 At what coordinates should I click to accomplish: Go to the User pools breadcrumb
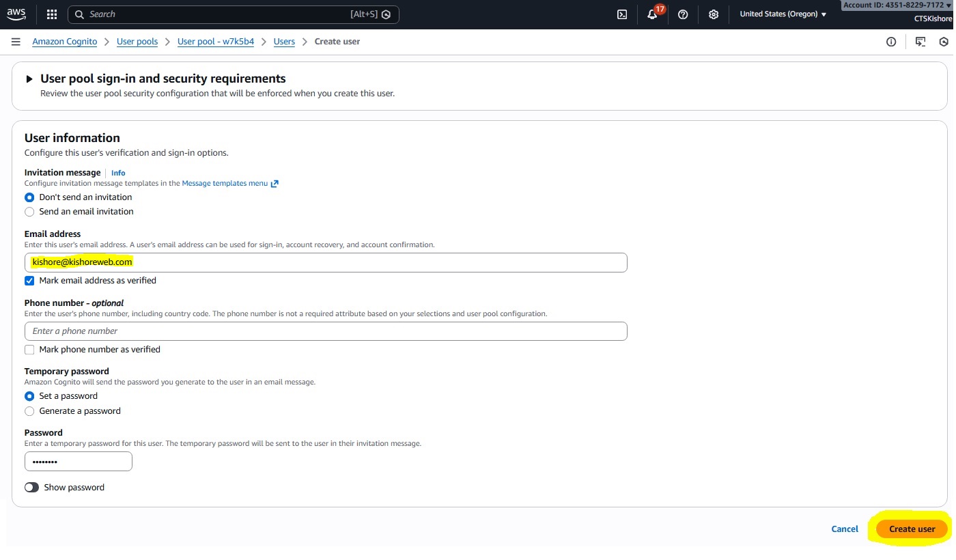137,42
